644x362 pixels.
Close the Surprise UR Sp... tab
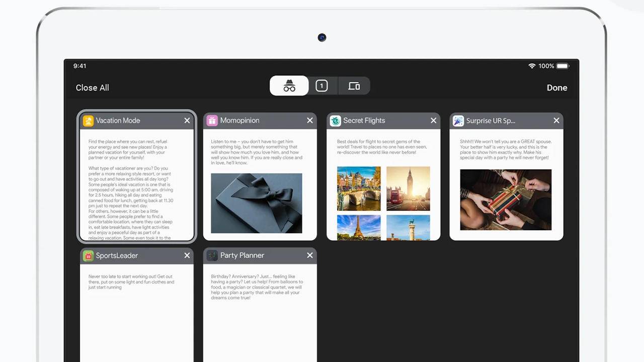(x=556, y=121)
